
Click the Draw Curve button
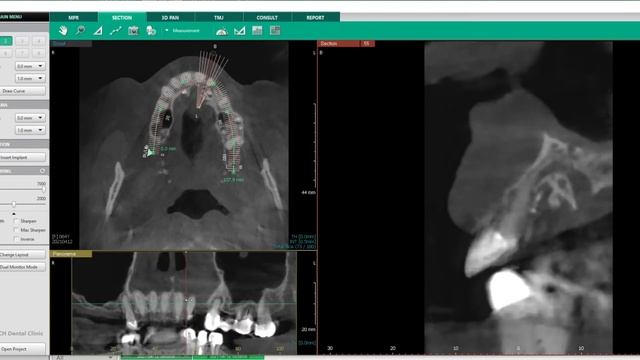22,91
